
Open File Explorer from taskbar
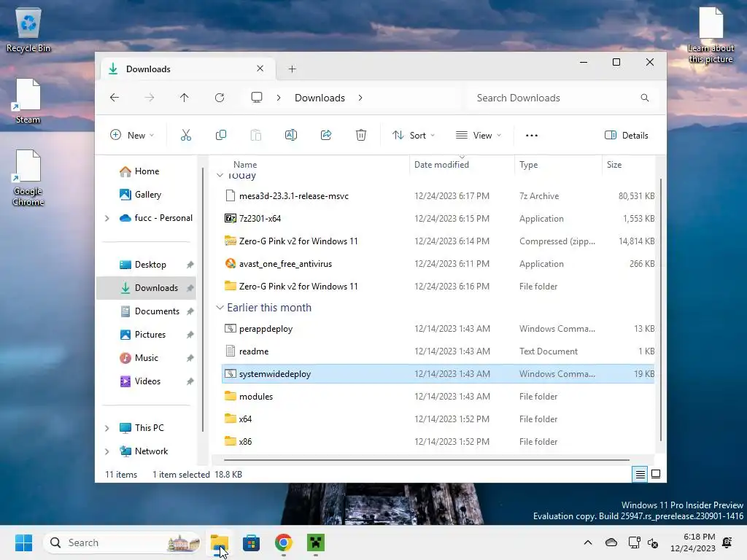(x=220, y=542)
